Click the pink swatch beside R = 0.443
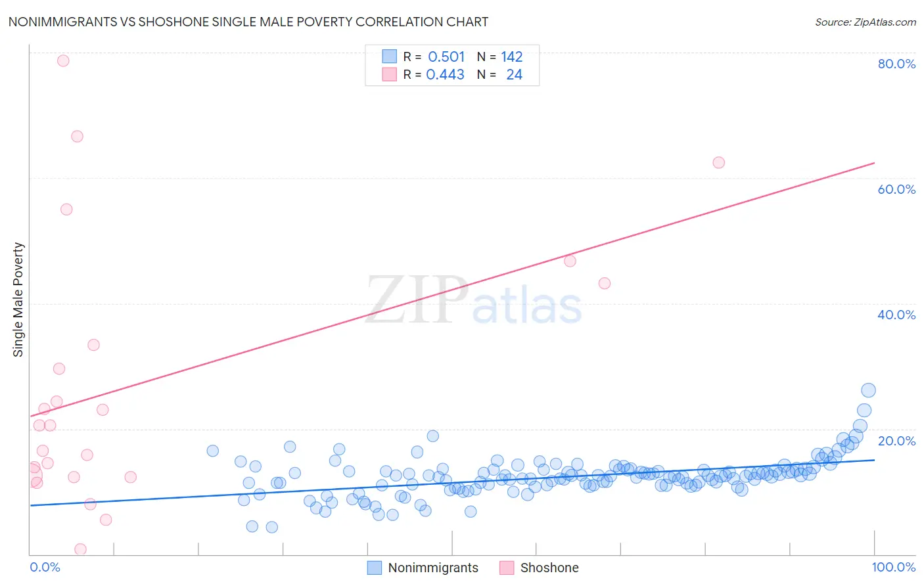 (x=390, y=74)
